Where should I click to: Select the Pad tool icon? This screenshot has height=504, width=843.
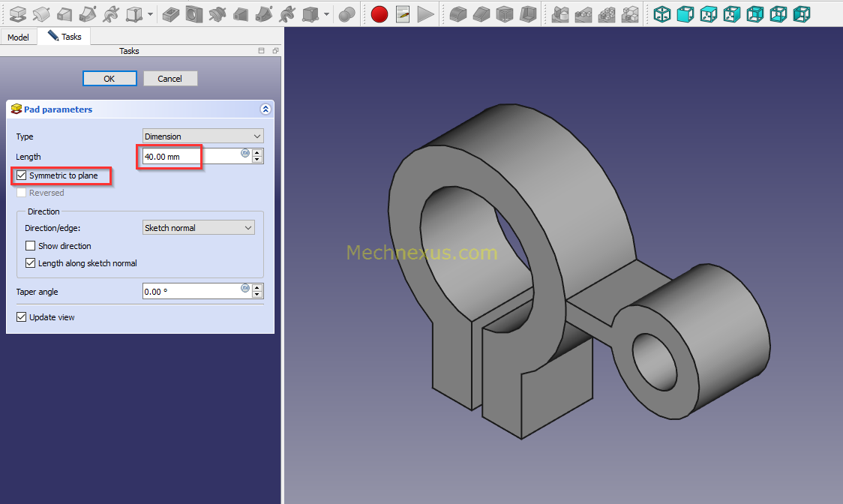click(x=16, y=13)
